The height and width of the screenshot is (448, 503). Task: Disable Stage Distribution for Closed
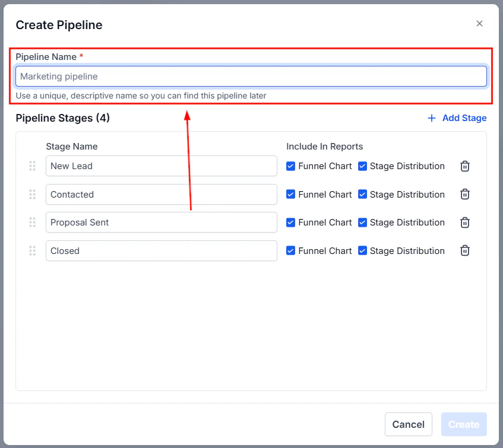pos(363,250)
